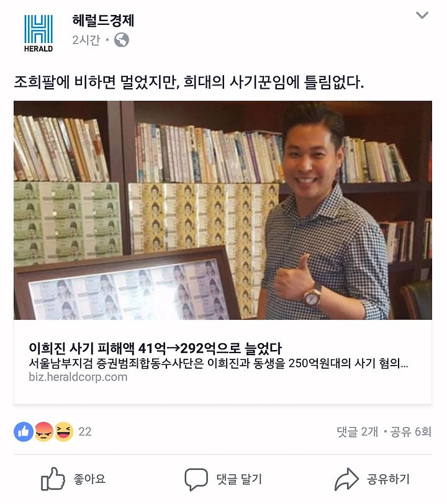Open 공유 6회 shares count
The height and width of the screenshot is (504, 447).
(410, 431)
